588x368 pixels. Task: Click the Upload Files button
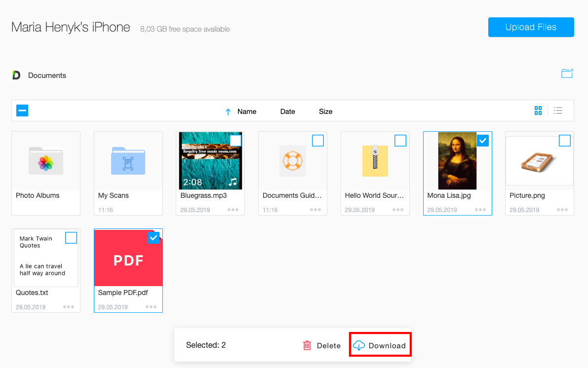[531, 27]
